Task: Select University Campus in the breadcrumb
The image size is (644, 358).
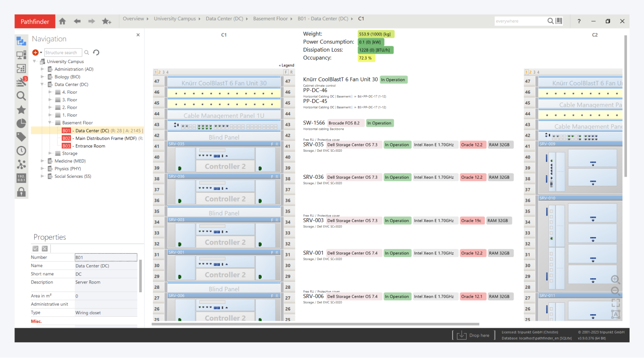Action: (x=174, y=19)
